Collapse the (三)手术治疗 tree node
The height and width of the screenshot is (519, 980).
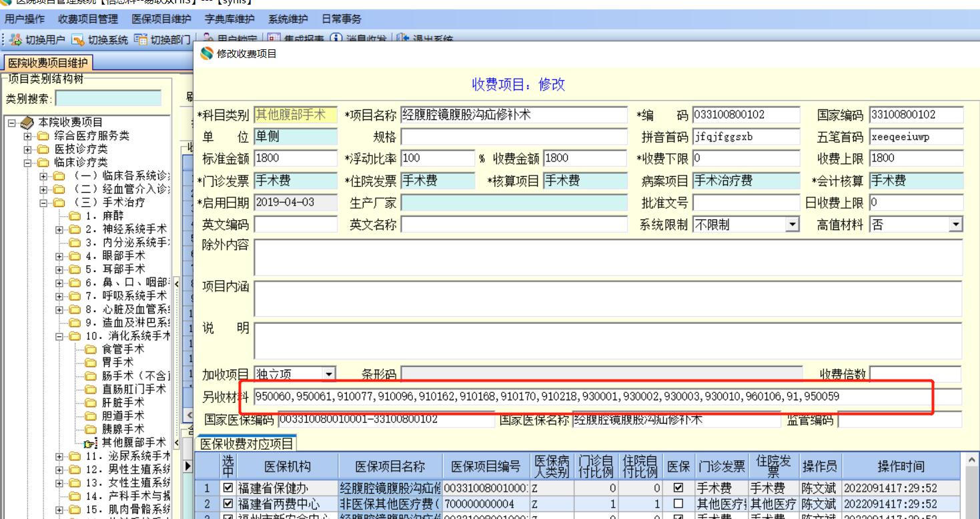pyautogui.click(x=44, y=203)
